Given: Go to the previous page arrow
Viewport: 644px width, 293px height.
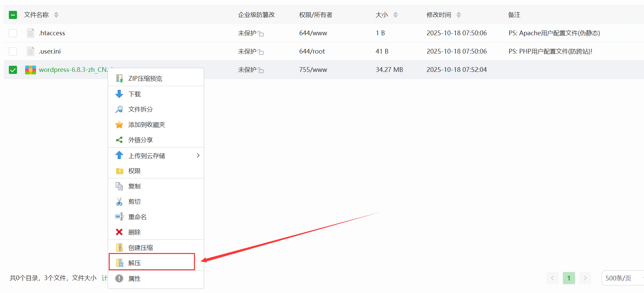Looking at the screenshot, I should pyautogui.click(x=553, y=278).
